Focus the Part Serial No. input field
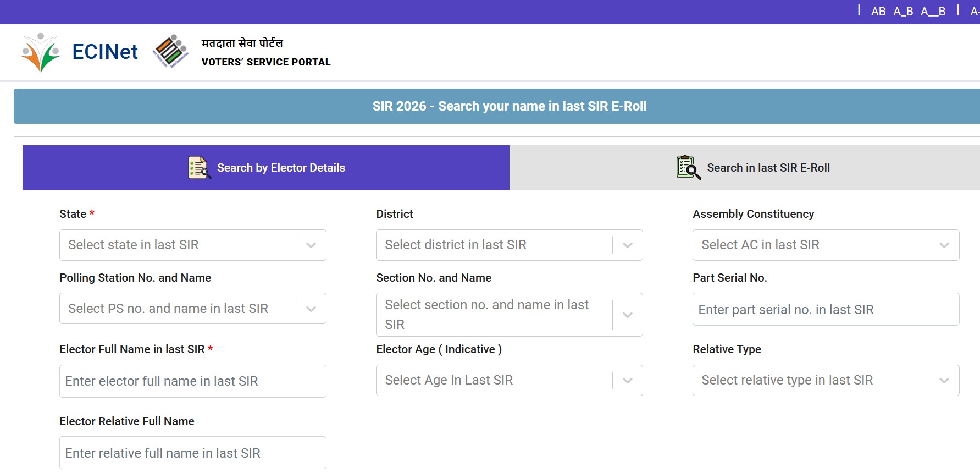The image size is (980, 472). coord(826,309)
